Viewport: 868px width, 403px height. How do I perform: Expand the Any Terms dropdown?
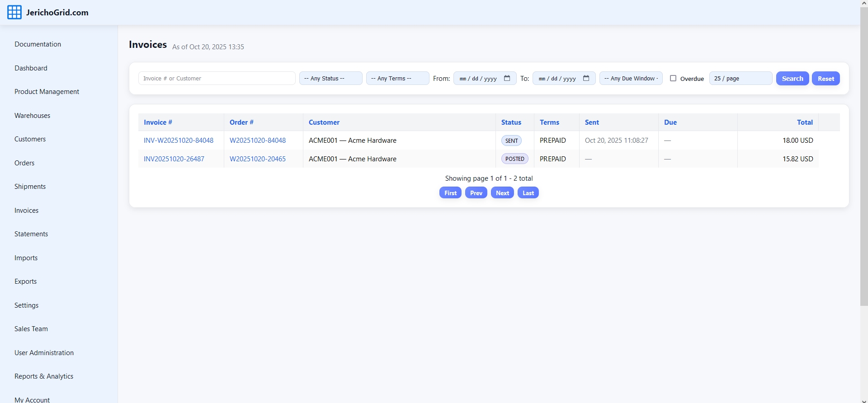click(398, 78)
